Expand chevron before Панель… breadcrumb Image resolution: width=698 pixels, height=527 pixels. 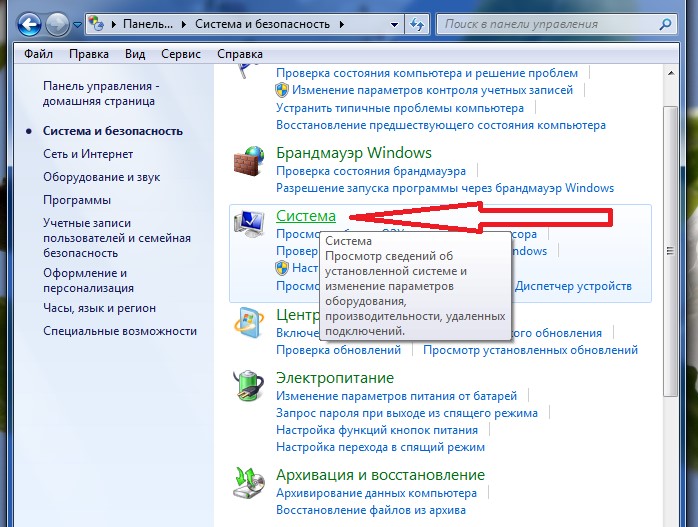(114, 24)
